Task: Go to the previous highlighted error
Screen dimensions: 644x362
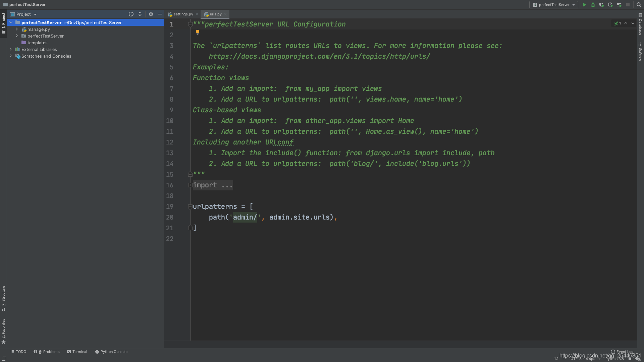Action: [626, 23]
